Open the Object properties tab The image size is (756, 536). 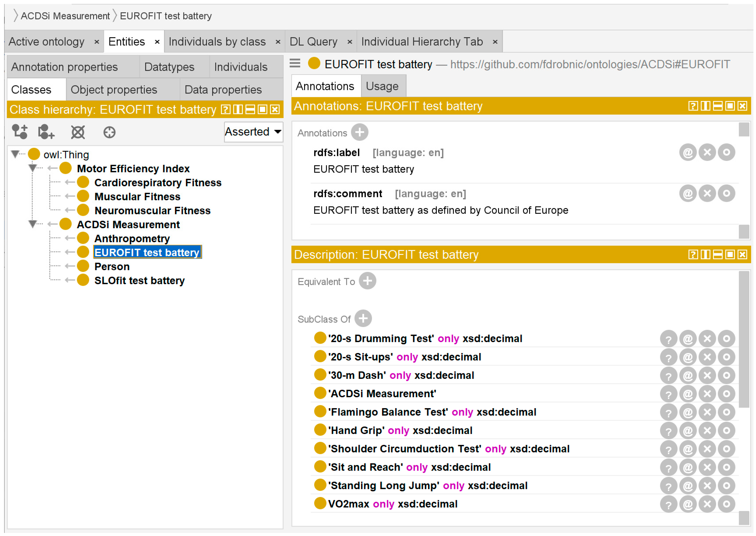pyautogui.click(x=114, y=90)
